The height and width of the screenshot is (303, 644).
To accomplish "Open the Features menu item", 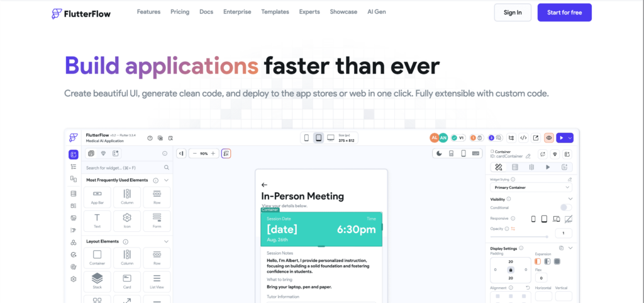I will tap(148, 12).
